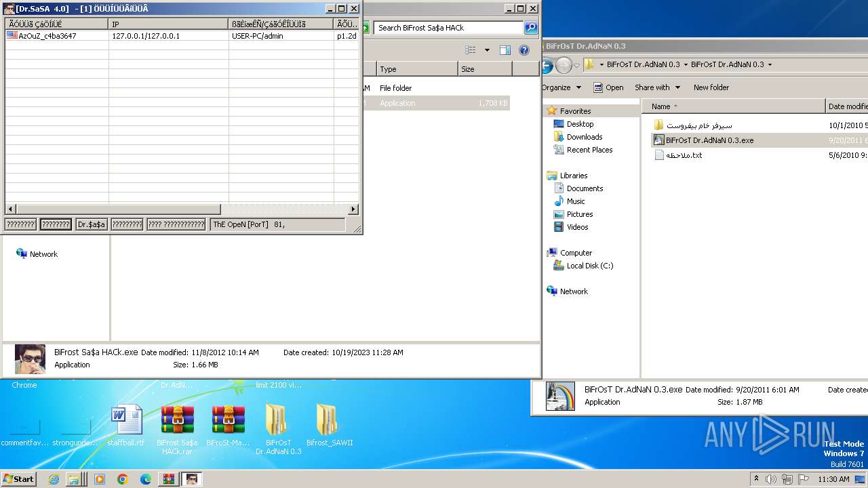Click the IP column header in Dr.SaSA
Image resolution: width=868 pixels, height=488 pixels.
coord(168,24)
